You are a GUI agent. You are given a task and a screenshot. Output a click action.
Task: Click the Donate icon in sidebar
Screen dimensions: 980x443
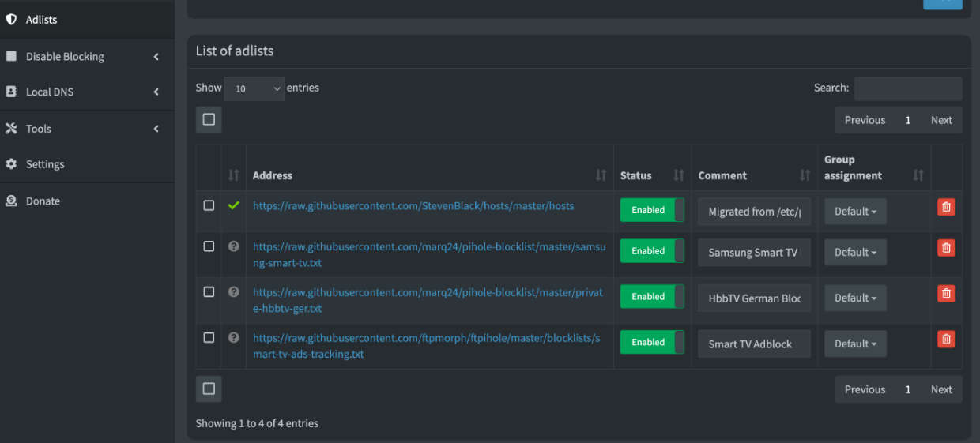coord(11,201)
